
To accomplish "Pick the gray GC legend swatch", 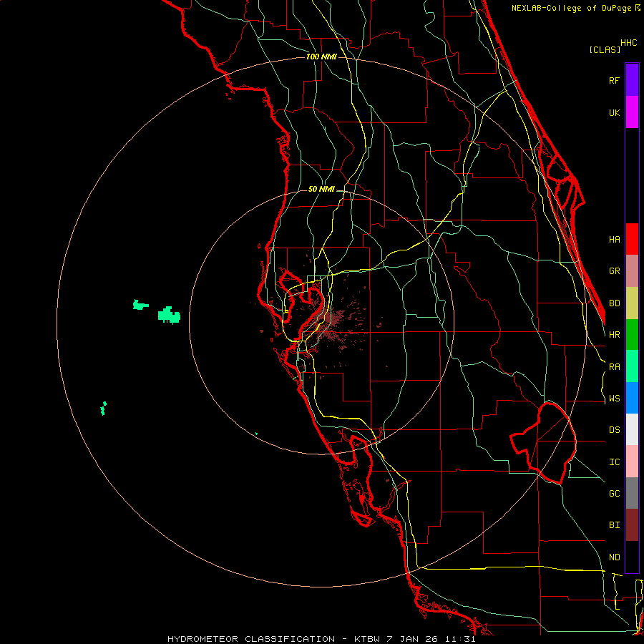I will [x=632, y=493].
